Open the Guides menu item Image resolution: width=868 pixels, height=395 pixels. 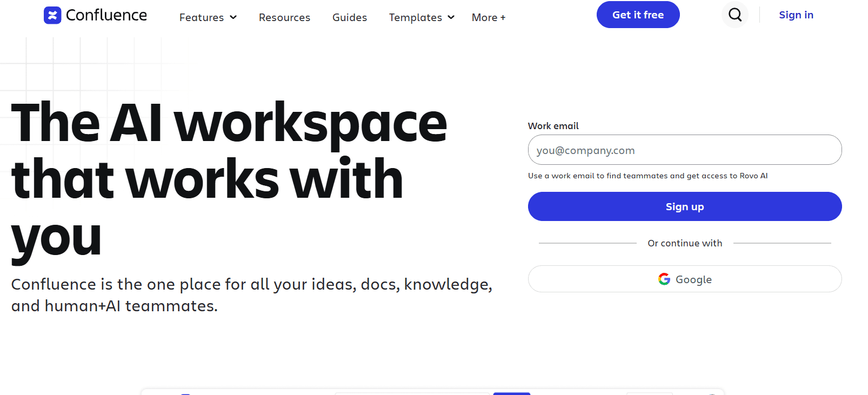coord(350,17)
